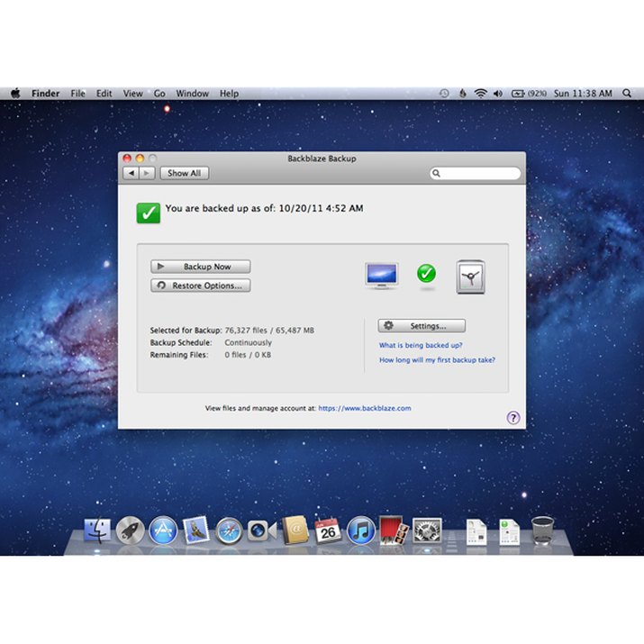Open Spotlight magnifying glass search
Viewport: 644px width, 644px height.
click(627, 94)
